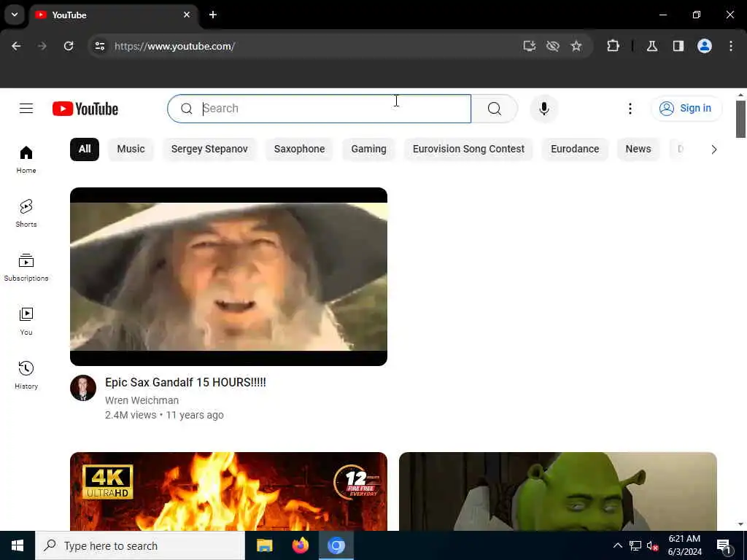The width and height of the screenshot is (747, 560).
Task: Open the Wren Weichman channel link
Action: click(142, 400)
